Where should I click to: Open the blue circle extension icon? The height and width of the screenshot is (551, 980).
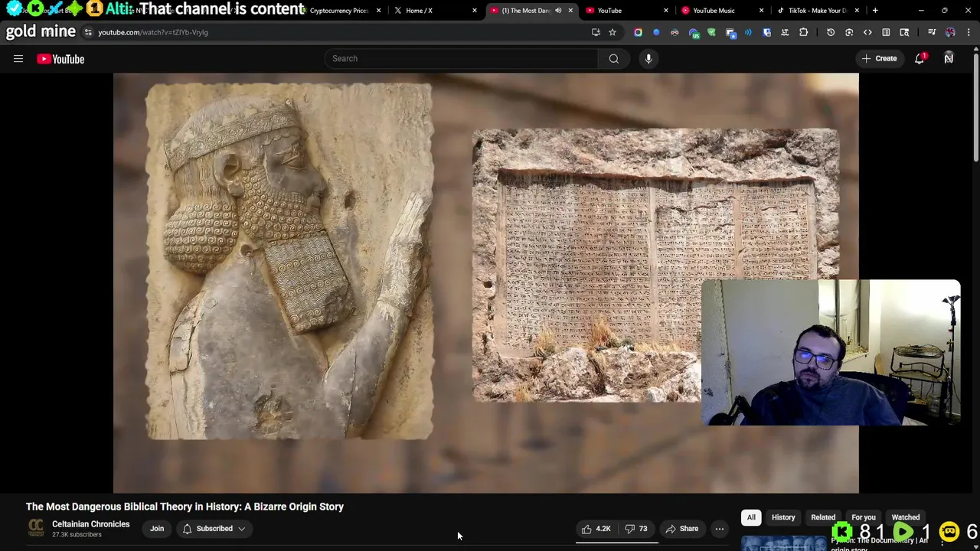(656, 32)
